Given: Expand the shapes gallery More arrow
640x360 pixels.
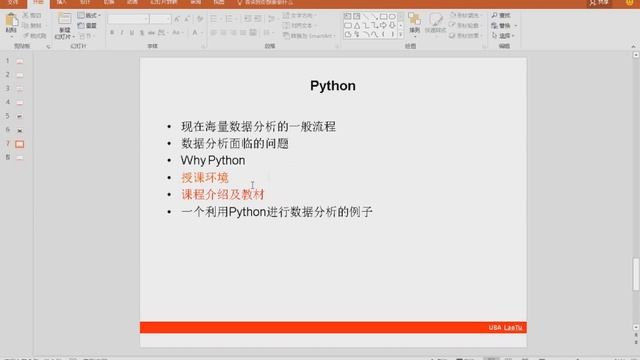Looking at the screenshot, I should [400, 35].
